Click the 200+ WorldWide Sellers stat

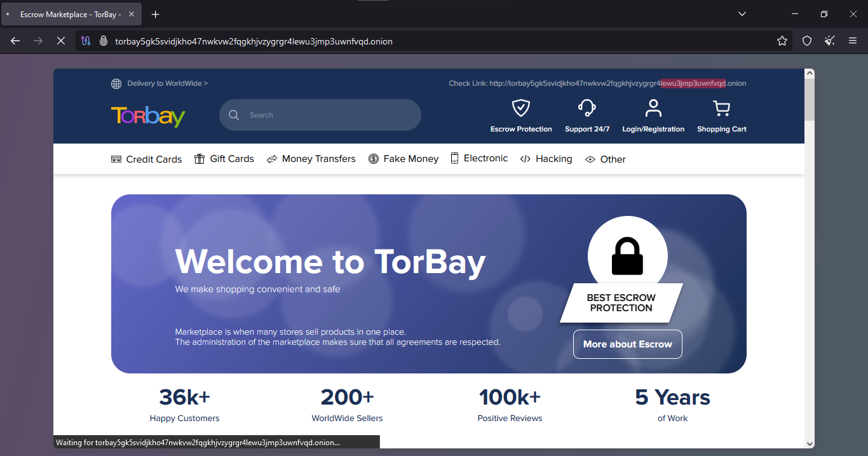(x=348, y=405)
